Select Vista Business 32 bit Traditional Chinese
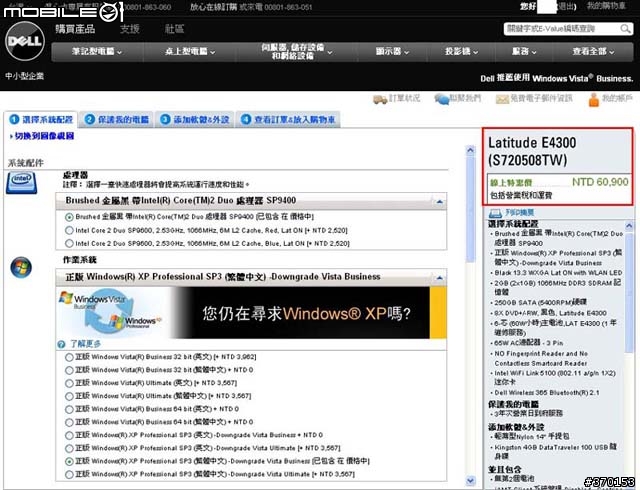 [69, 370]
